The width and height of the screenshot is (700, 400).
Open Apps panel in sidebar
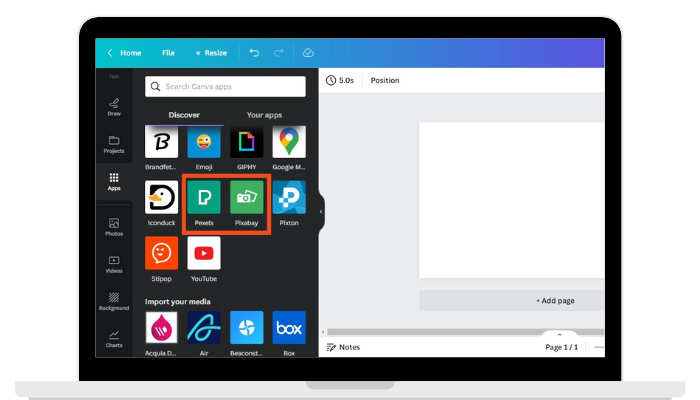click(114, 182)
